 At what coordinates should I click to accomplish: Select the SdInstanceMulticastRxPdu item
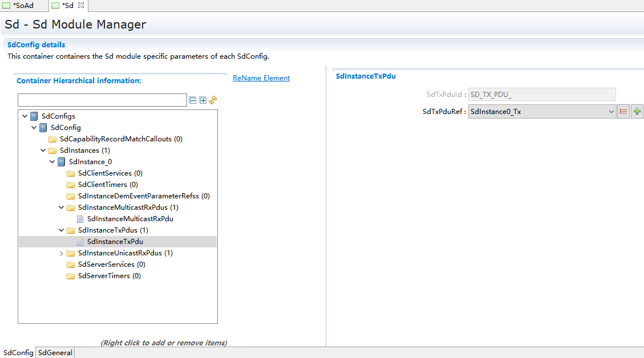point(130,219)
